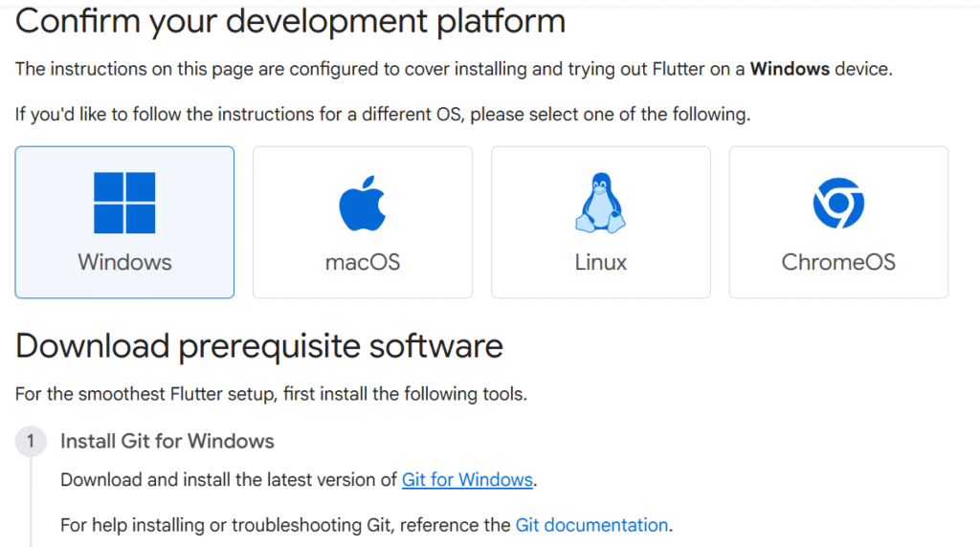
Task: Click the different OS selection instruction sentence
Action: click(383, 115)
